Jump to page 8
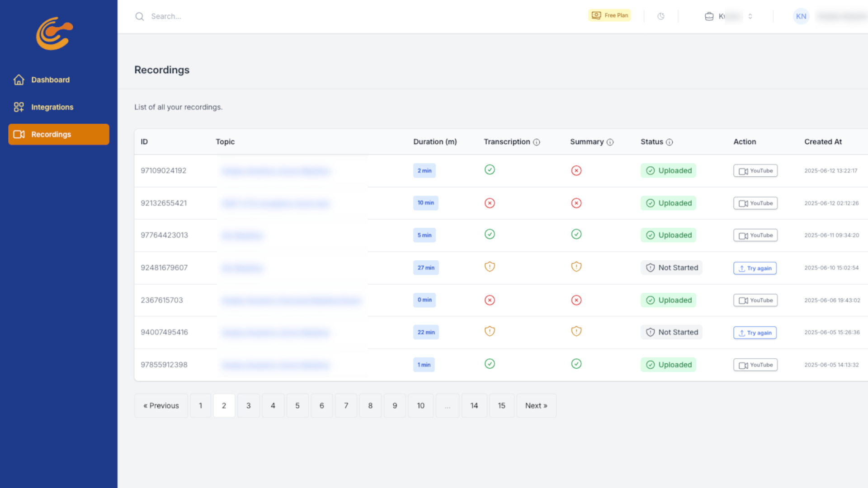Screen dimensions: 868x488 pos(370,406)
